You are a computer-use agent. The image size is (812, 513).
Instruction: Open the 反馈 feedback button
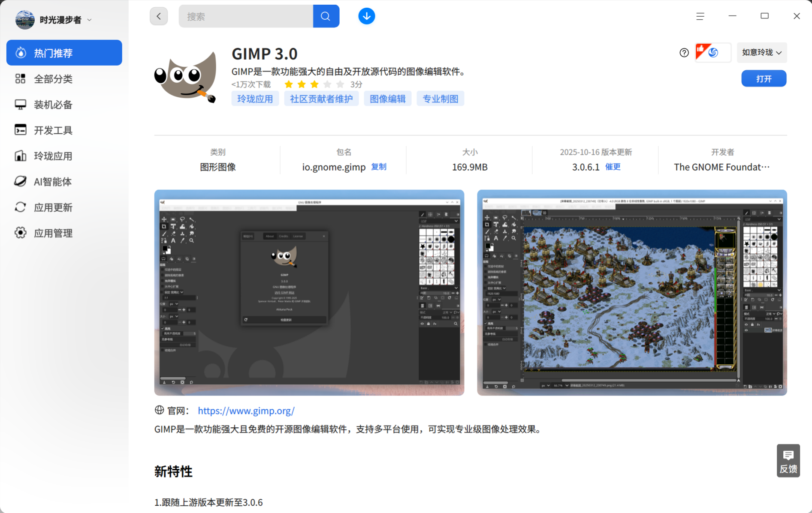(x=788, y=461)
